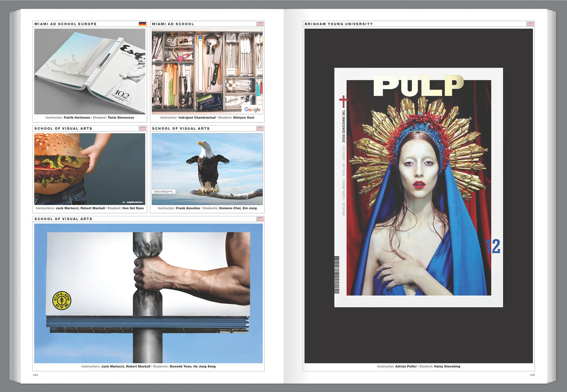Click the US flag above the bald eagle image

(x=259, y=128)
